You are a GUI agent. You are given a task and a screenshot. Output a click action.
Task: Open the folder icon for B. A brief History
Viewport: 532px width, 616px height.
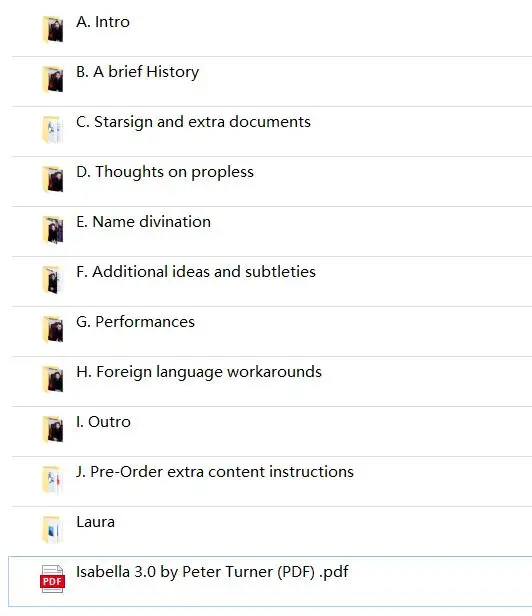53,79
